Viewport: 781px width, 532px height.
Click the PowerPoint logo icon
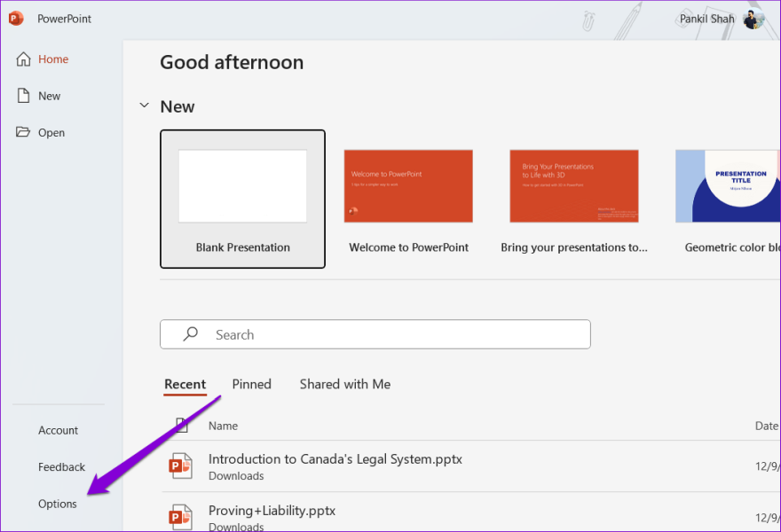coord(14,18)
